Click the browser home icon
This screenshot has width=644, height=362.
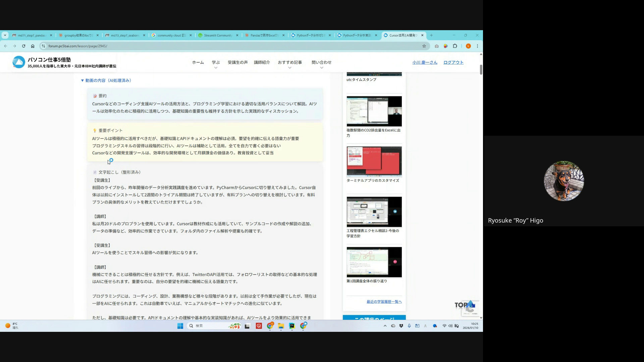point(33,46)
